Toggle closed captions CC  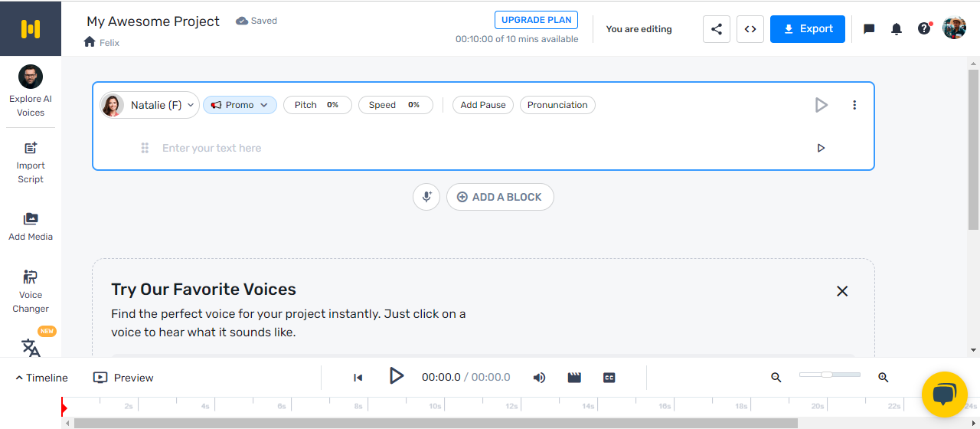[x=609, y=378]
